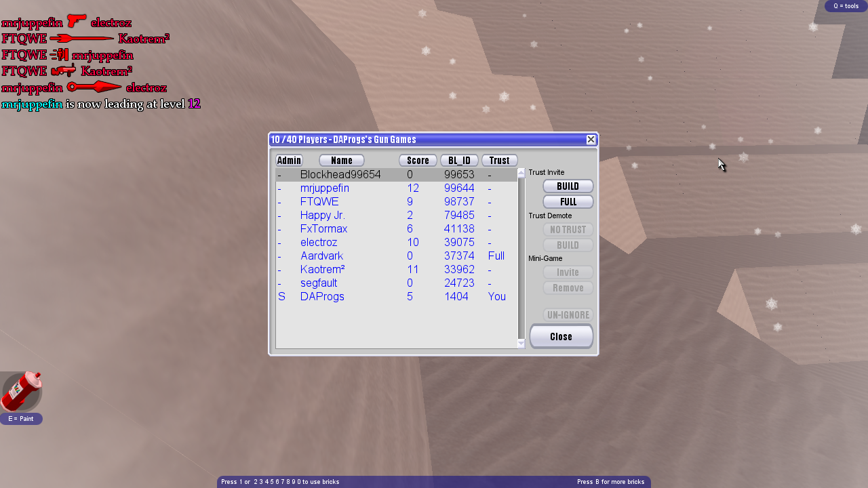Click the large Close button
868x488 pixels.
pos(561,337)
